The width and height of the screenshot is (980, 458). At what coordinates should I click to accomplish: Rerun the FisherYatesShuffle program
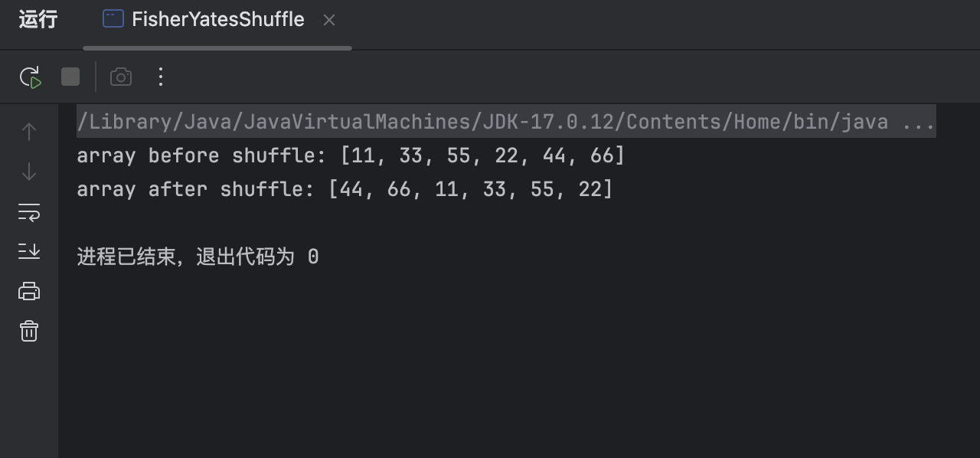(x=30, y=77)
